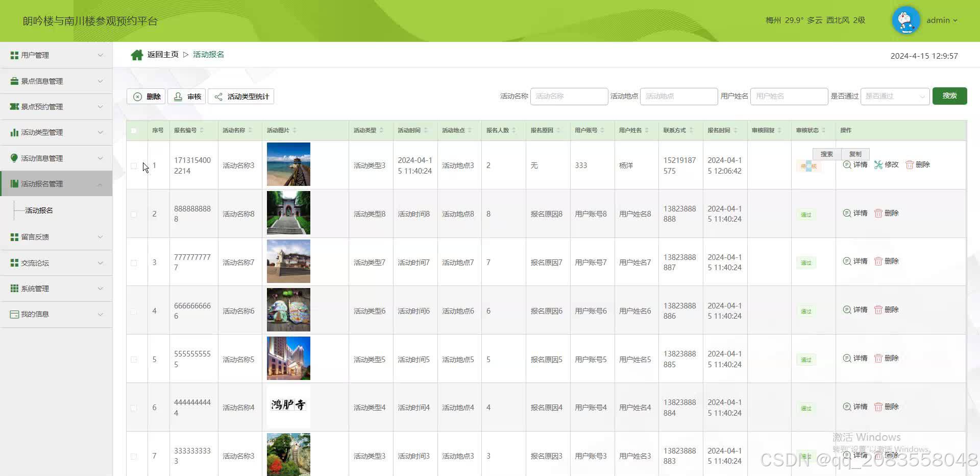Click the 活动类型统计 button
This screenshot has width=980, height=476.
pos(241,97)
